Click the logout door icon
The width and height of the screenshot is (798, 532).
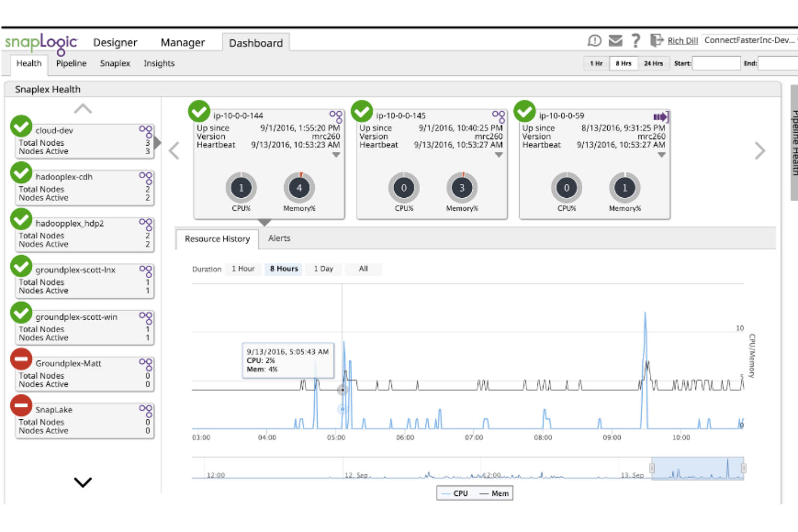657,40
